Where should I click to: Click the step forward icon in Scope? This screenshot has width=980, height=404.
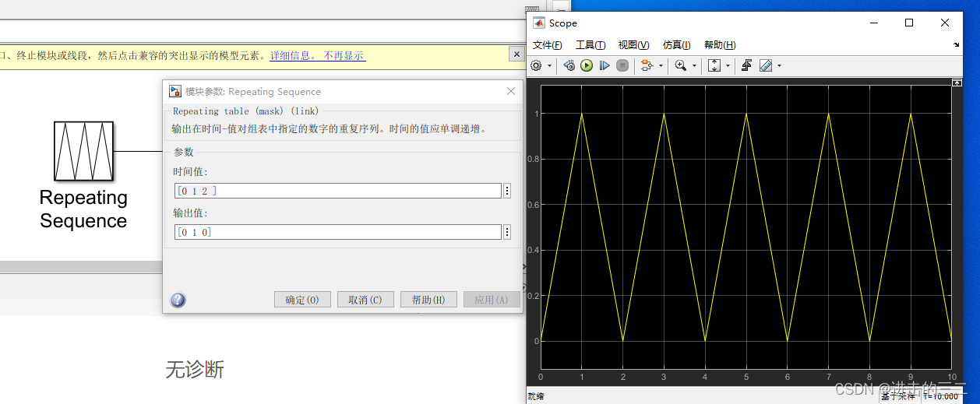click(605, 66)
